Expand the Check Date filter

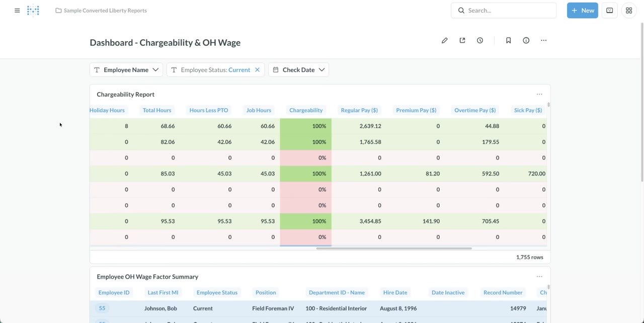pyautogui.click(x=298, y=70)
